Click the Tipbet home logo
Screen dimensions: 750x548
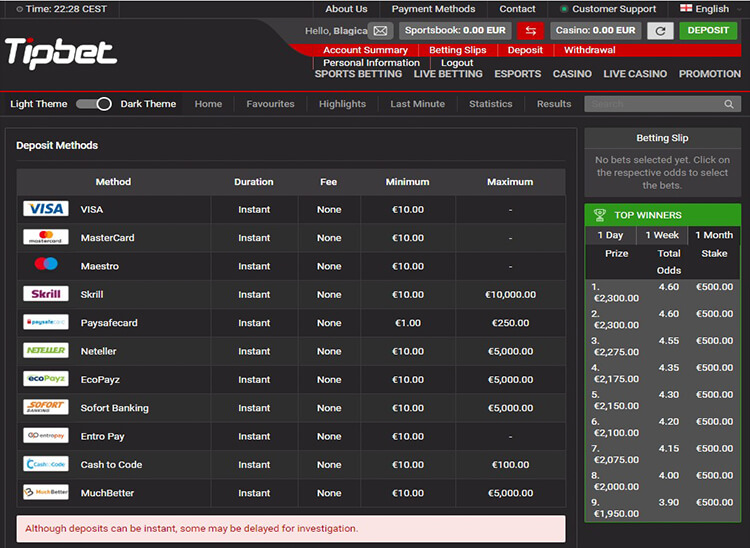(x=60, y=52)
